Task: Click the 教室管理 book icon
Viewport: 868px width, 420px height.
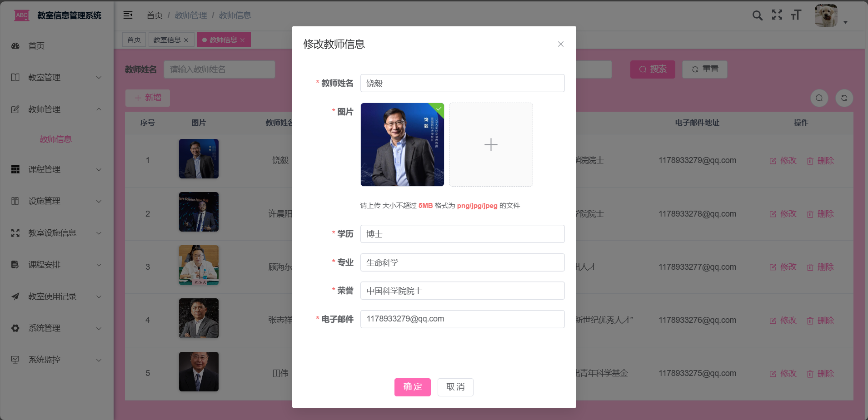Action: point(15,78)
